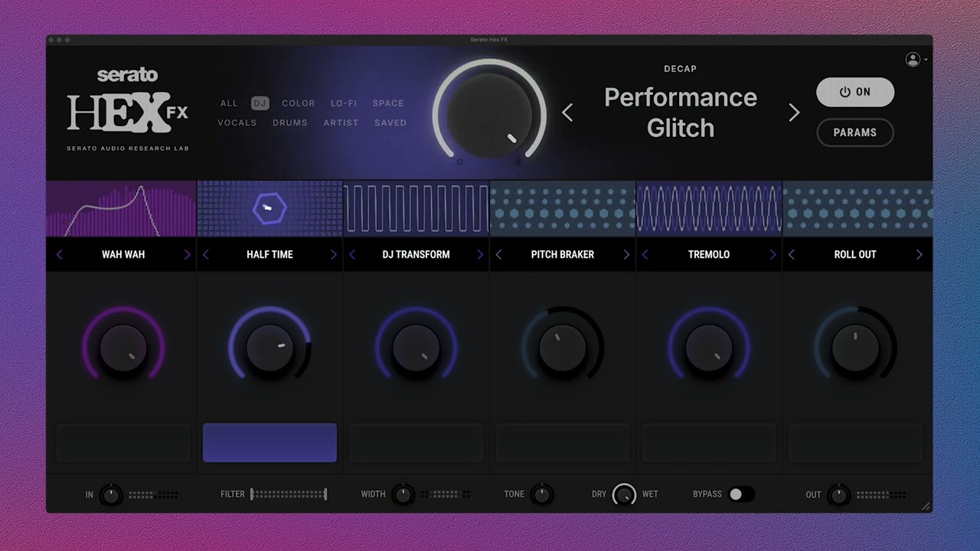
Task: Click the Roll Out amount knob
Action: pos(855,347)
